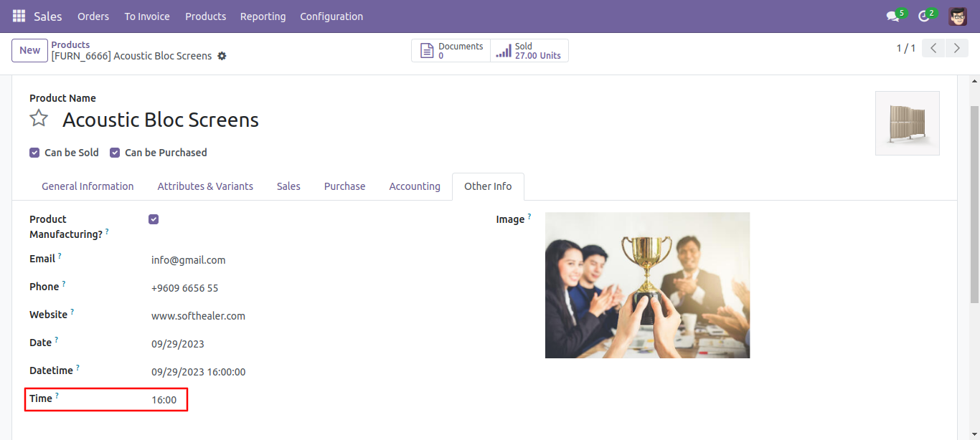Screen dimensions: 980x440
Task: Uncheck the Product Manufacturing checkbox
Action: point(154,219)
